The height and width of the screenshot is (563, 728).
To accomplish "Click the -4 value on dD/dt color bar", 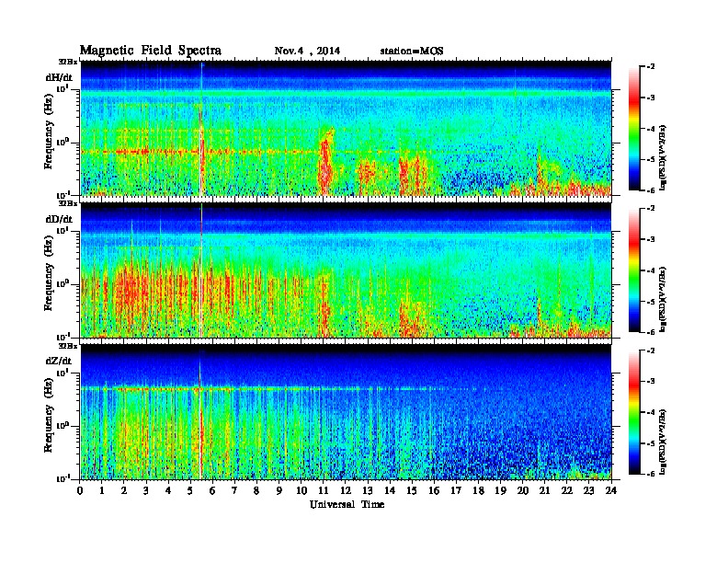I will tap(651, 270).
